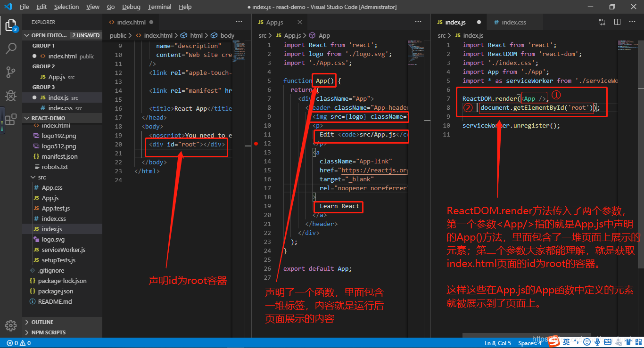Open the Terminal menu
Screen dimensions: 644x348
[x=159, y=7]
